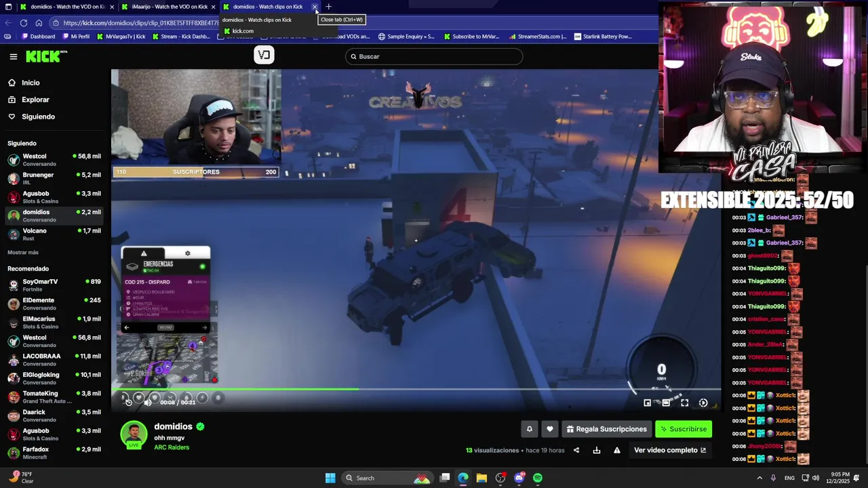Click the kick.com address bar URL

click(x=141, y=23)
